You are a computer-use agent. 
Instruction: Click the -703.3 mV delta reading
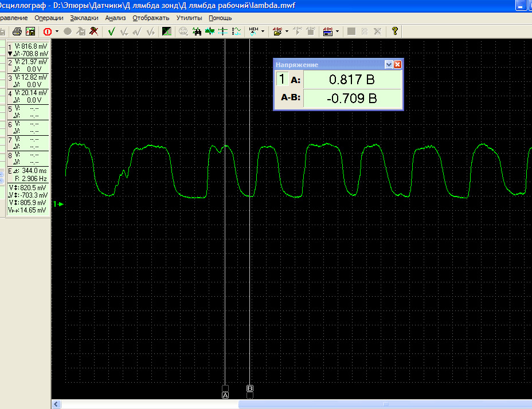coord(34,195)
